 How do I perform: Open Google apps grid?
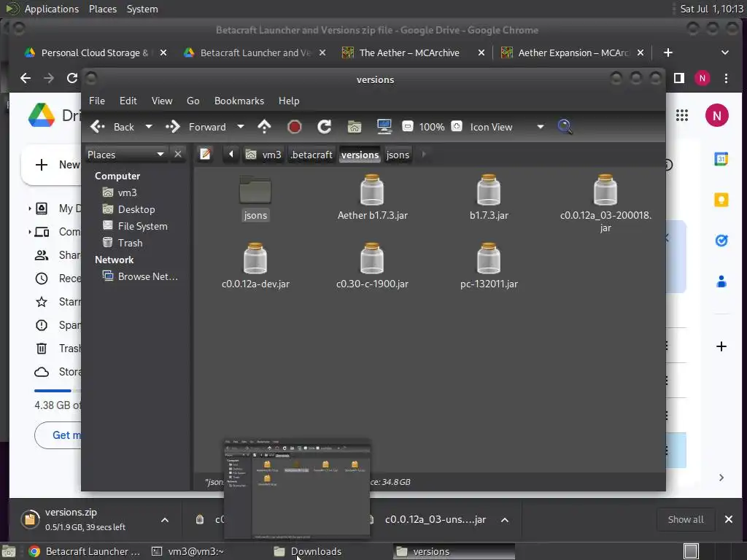[682, 115]
